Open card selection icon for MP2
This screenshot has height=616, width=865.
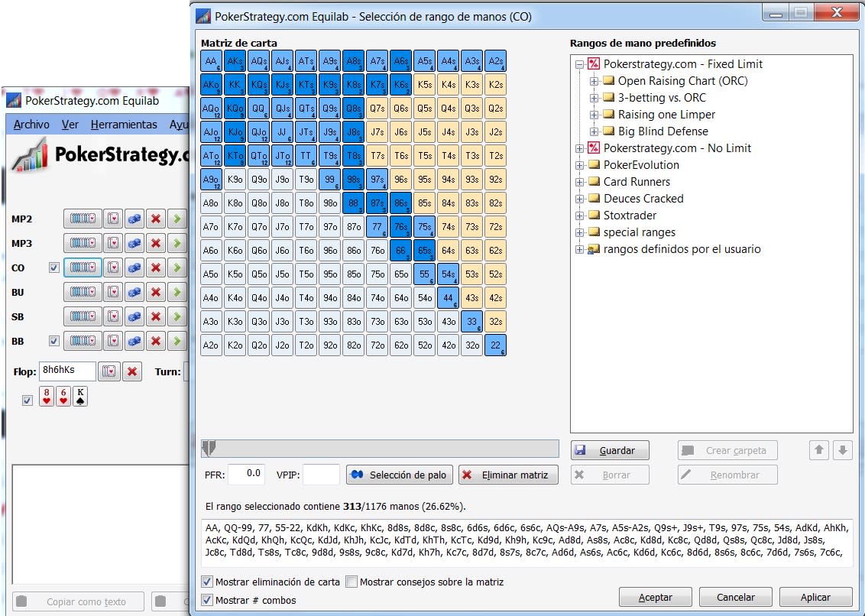pyautogui.click(x=113, y=219)
